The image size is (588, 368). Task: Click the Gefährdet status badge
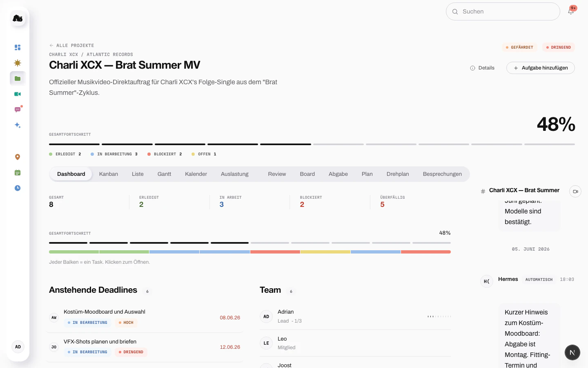coord(520,47)
